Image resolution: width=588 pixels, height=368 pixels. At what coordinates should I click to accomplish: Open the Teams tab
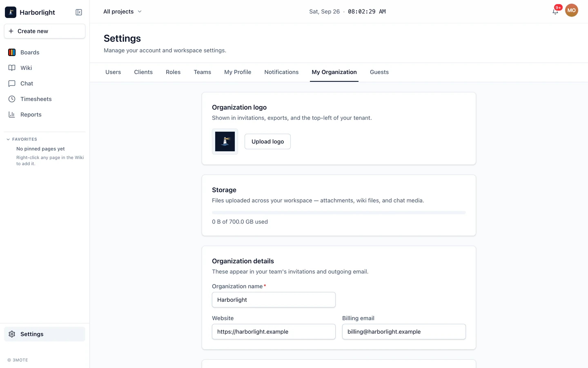point(203,72)
